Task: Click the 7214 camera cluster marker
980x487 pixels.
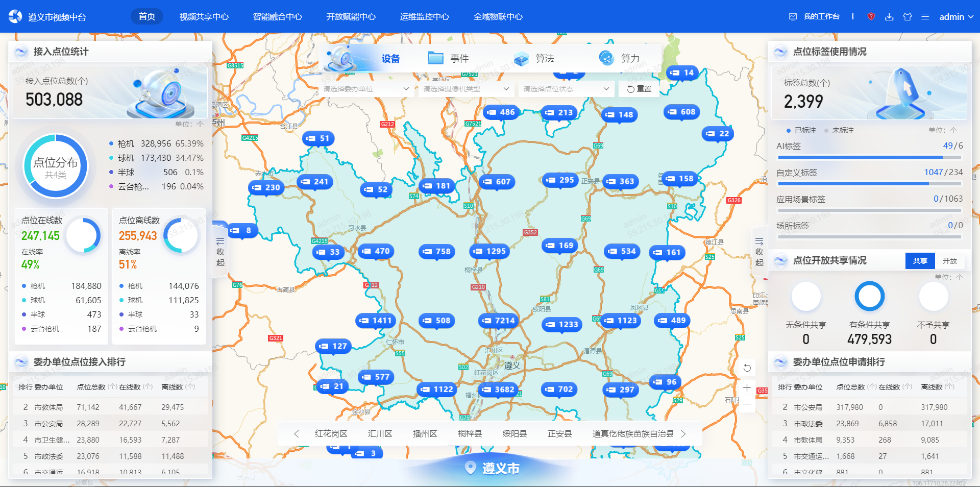Action: pos(499,321)
